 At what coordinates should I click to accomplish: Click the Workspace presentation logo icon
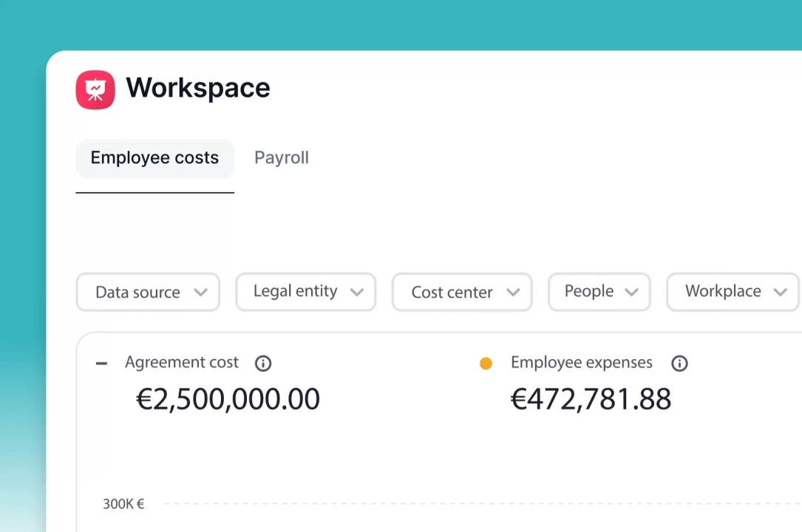(x=95, y=90)
